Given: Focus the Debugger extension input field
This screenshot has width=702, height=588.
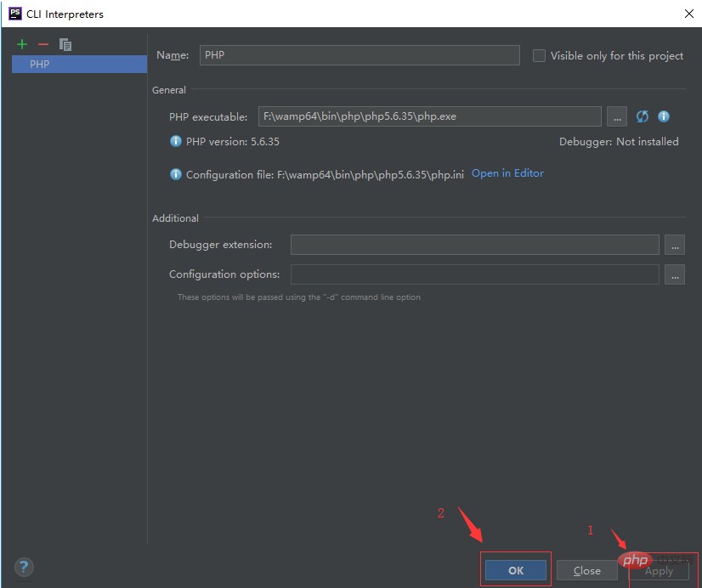Looking at the screenshot, I should pos(474,245).
